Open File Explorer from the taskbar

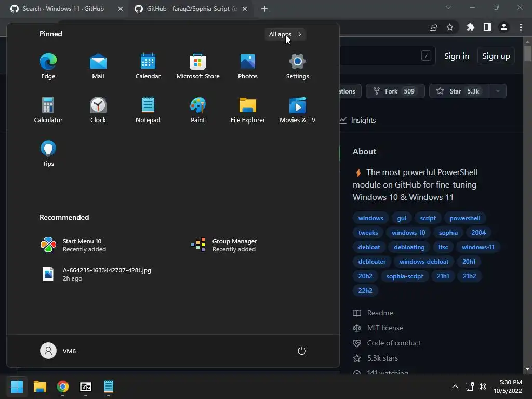pyautogui.click(x=39, y=387)
